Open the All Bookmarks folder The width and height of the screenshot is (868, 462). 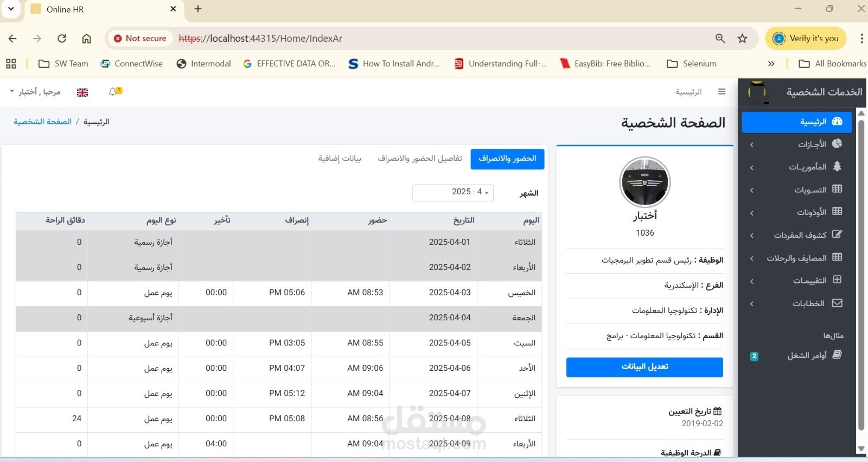tap(833, 64)
